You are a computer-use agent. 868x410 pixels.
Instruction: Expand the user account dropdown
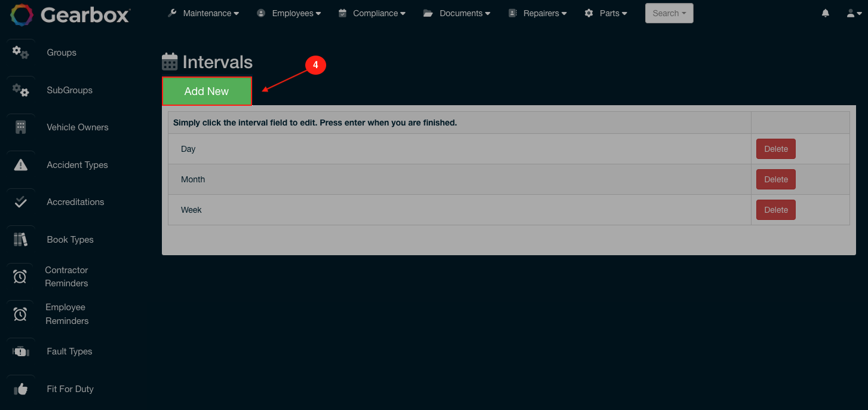pyautogui.click(x=854, y=13)
